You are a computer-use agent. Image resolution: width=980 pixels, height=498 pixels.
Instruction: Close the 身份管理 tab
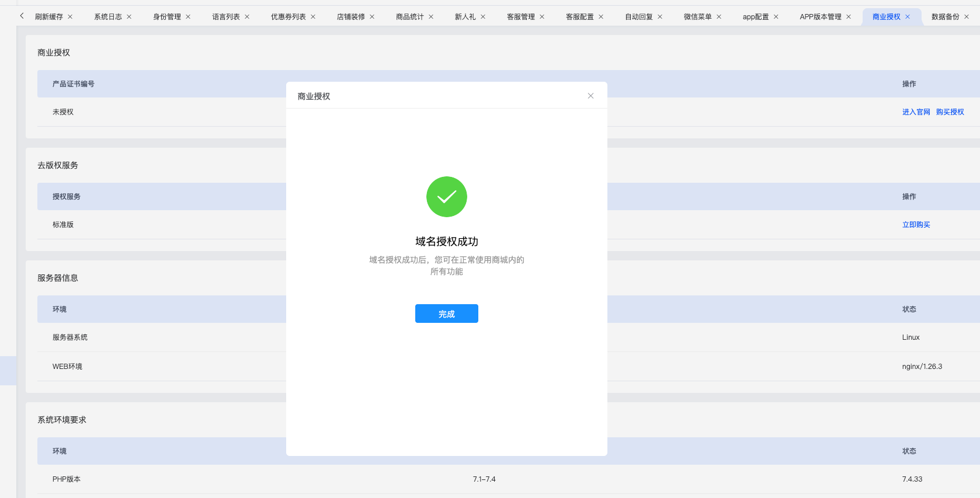pyautogui.click(x=188, y=17)
